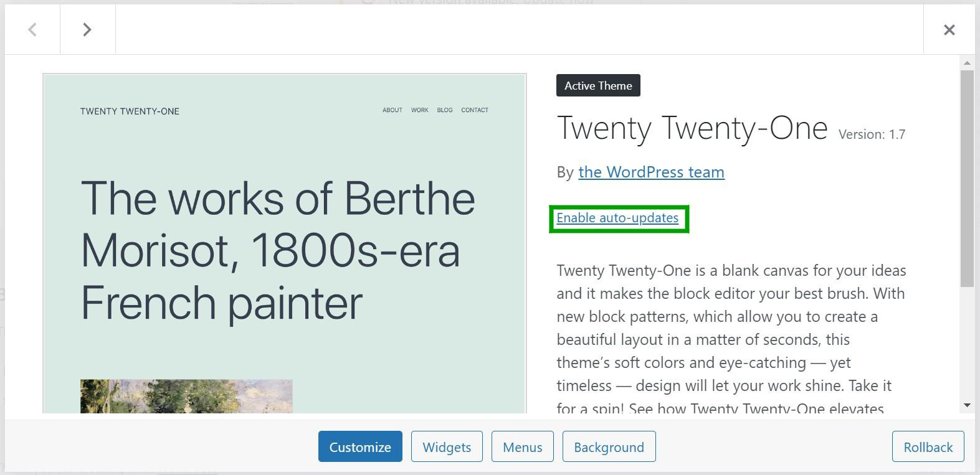Click ABOUT in the theme preview

tap(392, 110)
